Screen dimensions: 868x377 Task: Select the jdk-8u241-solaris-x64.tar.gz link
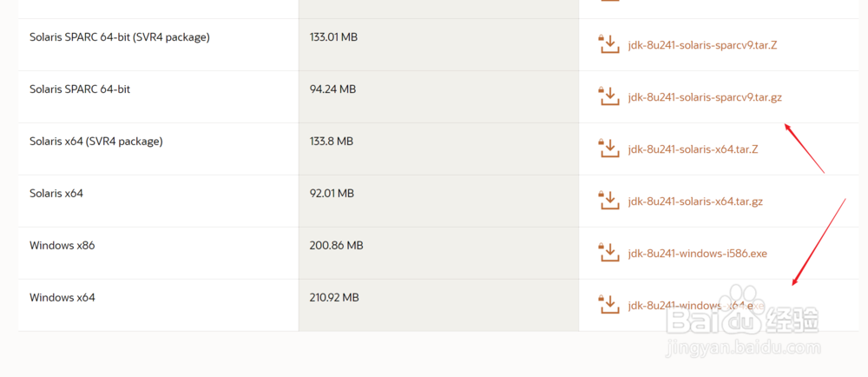point(695,202)
